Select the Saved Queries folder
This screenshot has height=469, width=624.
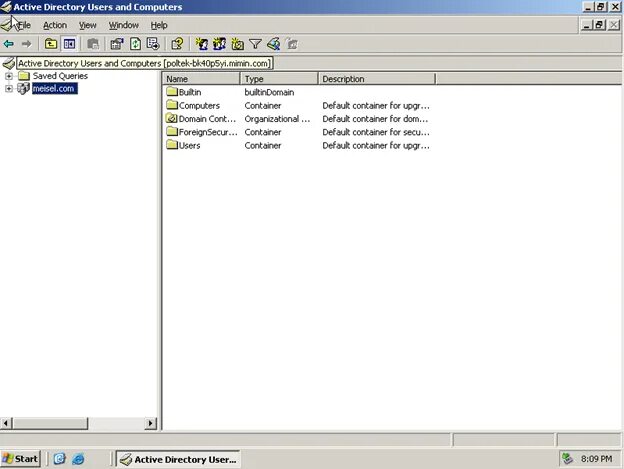[x=60, y=76]
